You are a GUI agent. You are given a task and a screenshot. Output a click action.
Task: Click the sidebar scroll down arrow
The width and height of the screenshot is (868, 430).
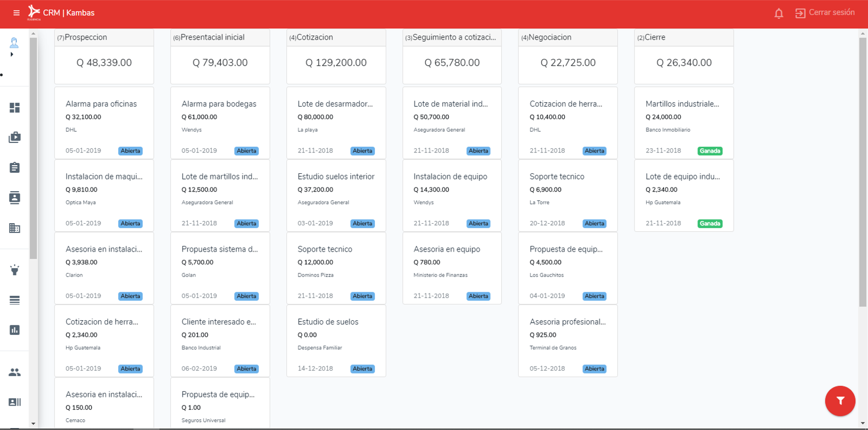click(34, 423)
